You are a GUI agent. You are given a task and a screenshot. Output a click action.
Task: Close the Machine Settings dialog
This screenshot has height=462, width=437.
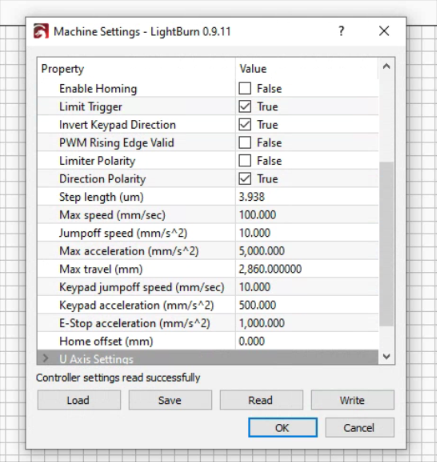pyautogui.click(x=384, y=31)
